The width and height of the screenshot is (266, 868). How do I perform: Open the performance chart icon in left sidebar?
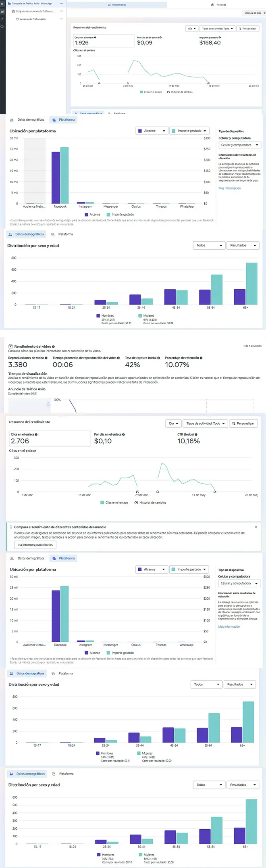[x=2, y=11]
